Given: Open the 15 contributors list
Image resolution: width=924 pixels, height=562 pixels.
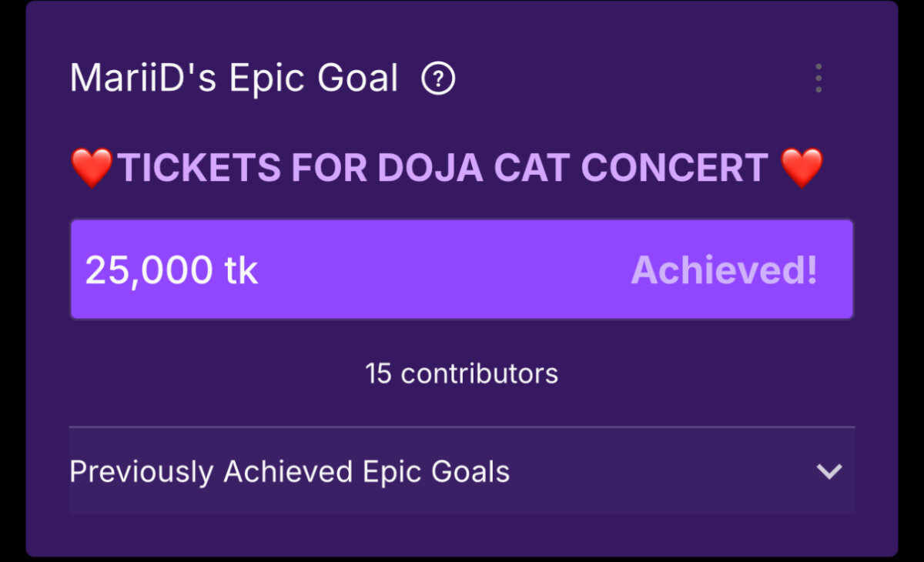Looking at the screenshot, I should [462, 373].
